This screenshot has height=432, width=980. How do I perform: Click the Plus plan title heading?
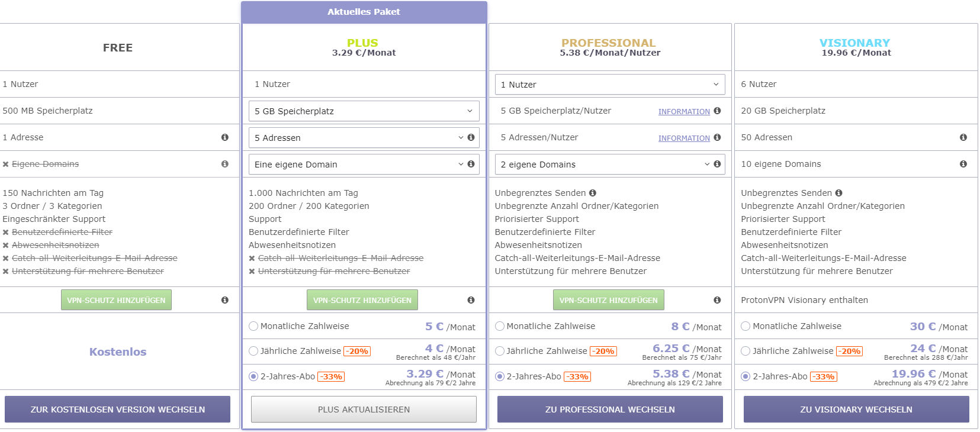click(x=362, y=43)
